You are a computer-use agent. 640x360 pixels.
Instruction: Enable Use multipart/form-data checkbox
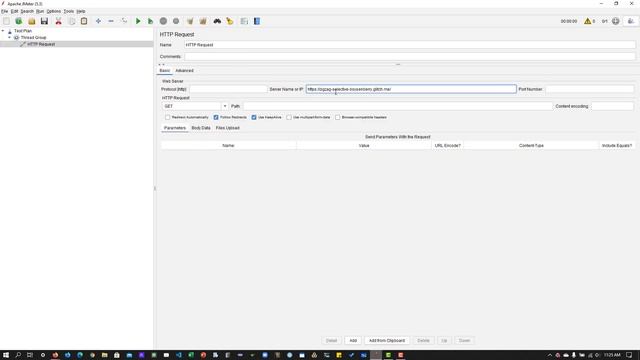tap(289, 117)
